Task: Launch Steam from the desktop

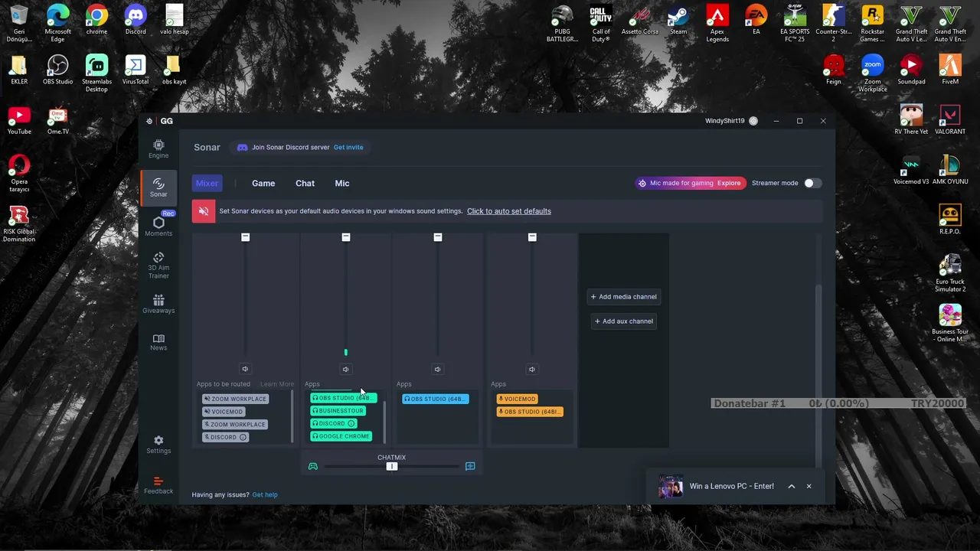Action: tap(678, 20)
